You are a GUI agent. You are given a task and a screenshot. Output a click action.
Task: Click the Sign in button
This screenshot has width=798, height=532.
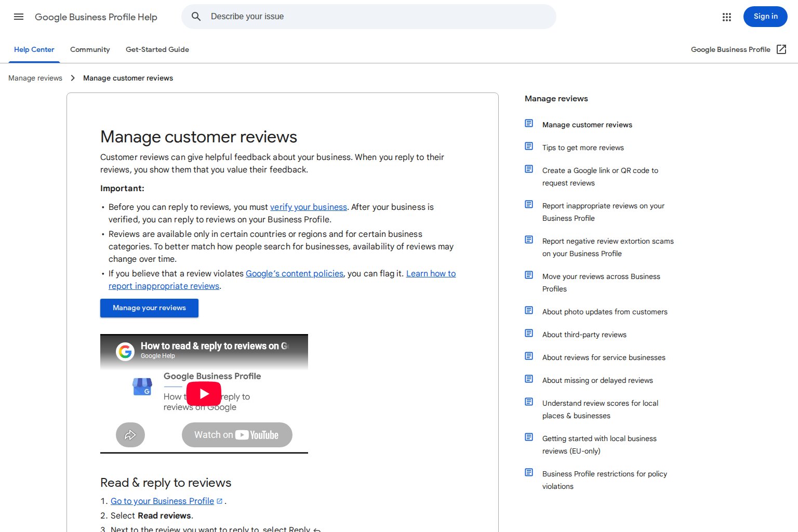[765, 17]
